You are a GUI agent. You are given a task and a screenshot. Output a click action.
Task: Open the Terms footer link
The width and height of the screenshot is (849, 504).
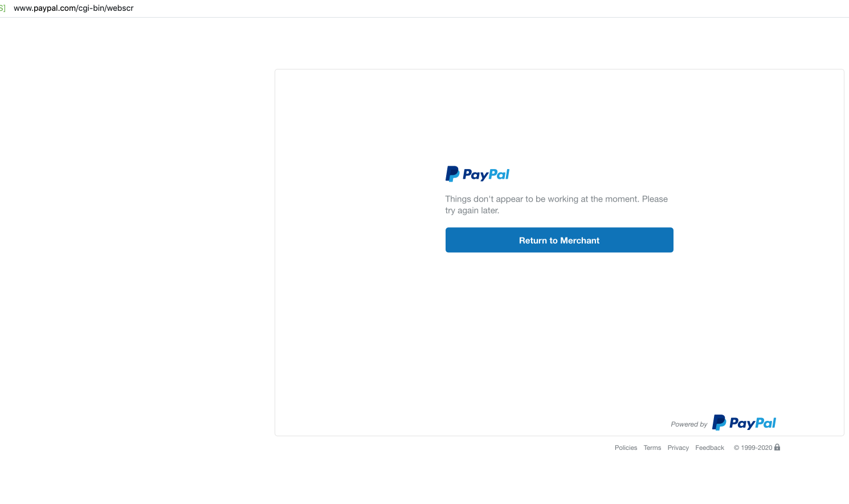click(x=652, y=448)
